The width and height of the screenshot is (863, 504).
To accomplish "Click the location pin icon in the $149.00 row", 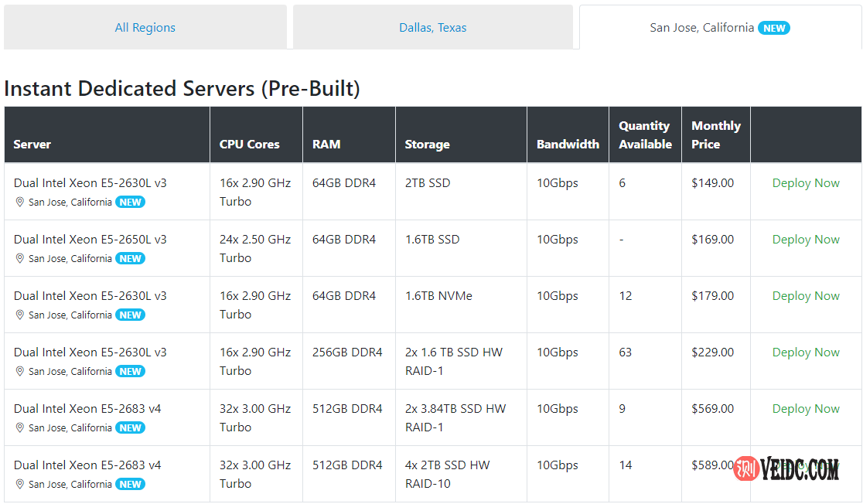I will tap(20, 203).
